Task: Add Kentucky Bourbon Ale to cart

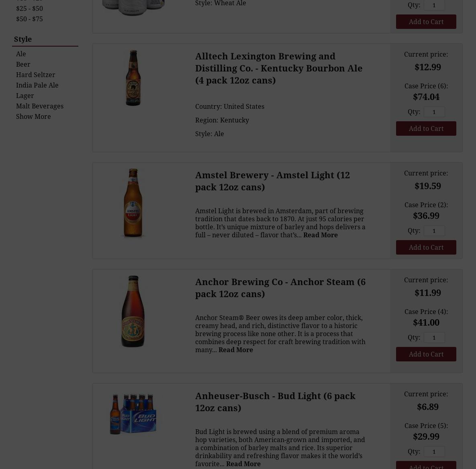Action: [426, 128]
